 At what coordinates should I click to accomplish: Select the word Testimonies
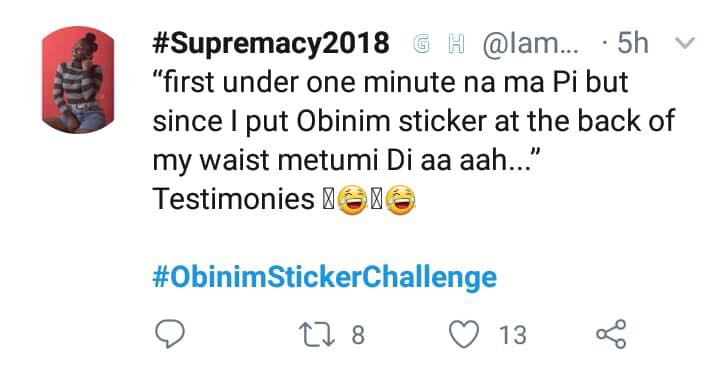[234, 199]
